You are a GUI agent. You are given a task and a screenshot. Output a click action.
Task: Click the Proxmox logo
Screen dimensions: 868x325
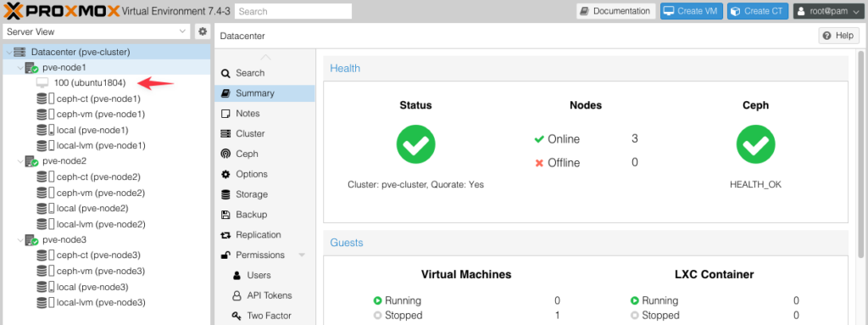click(x=61, y=10)
